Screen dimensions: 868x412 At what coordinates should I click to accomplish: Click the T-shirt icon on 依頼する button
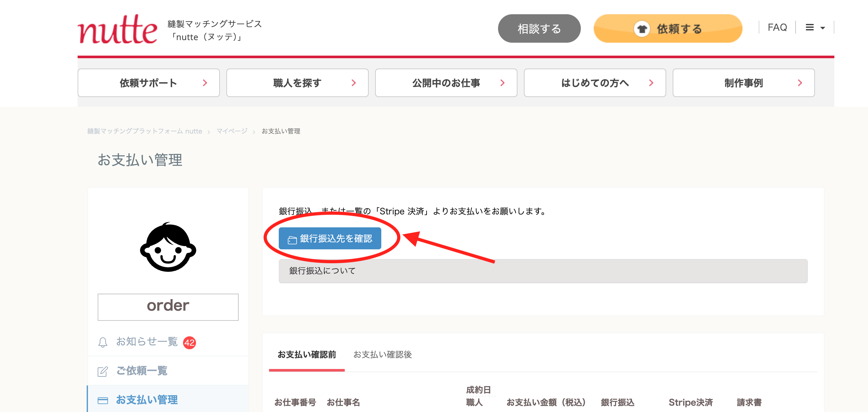point(642,29)
